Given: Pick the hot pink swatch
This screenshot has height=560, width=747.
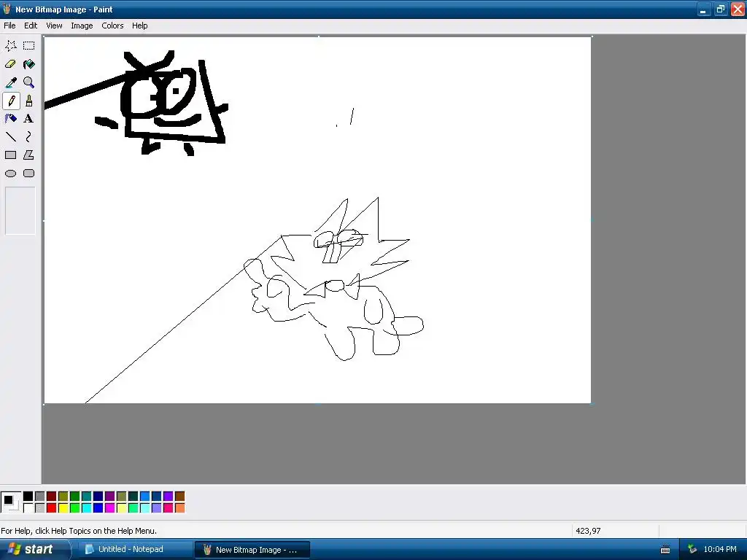Looking at the screenshot, I should pos(169,508).
